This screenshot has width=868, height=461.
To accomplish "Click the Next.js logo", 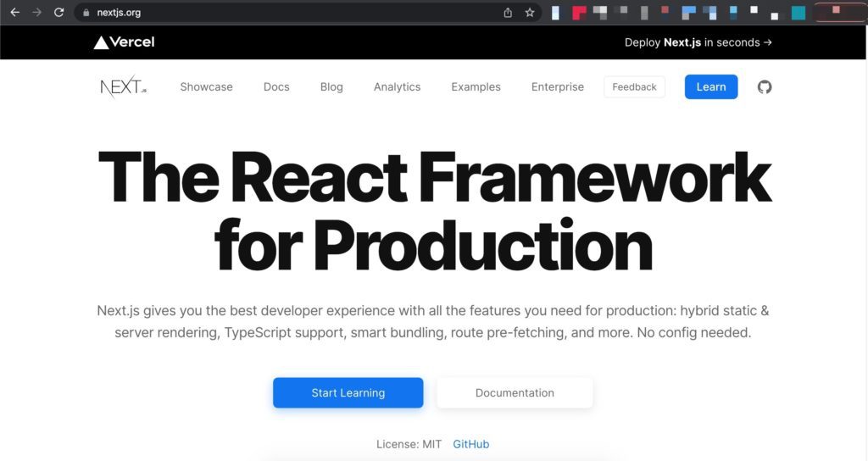I will [x=123, y=87].
